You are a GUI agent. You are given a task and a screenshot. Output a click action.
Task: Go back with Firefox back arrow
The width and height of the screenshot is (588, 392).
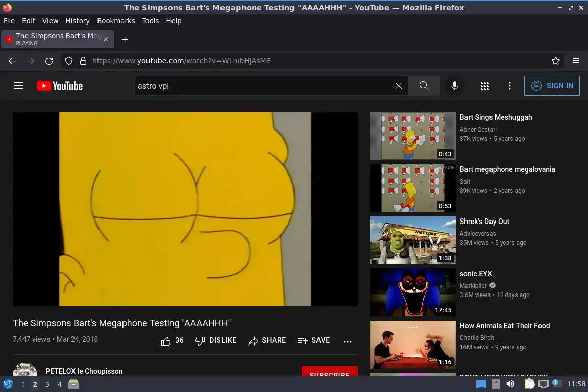[12, 61]
